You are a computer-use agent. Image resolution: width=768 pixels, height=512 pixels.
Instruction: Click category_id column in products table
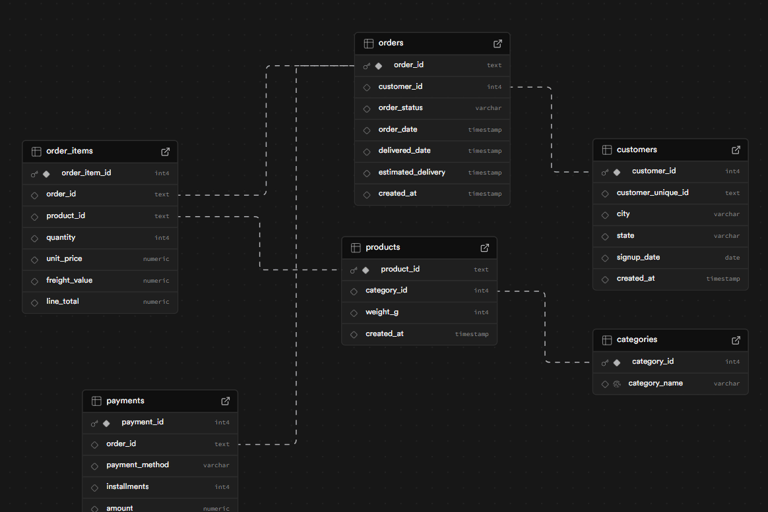(419, 291)
